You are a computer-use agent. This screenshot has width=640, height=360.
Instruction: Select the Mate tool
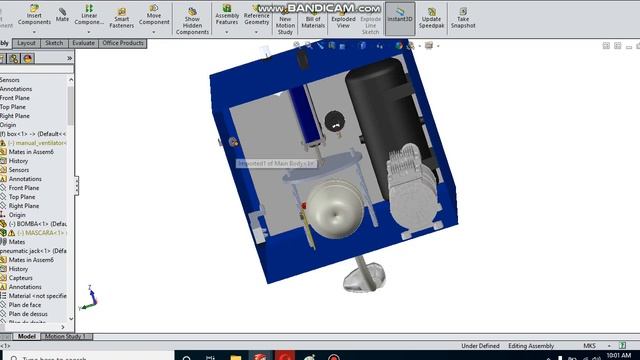(x=62, y=14)
